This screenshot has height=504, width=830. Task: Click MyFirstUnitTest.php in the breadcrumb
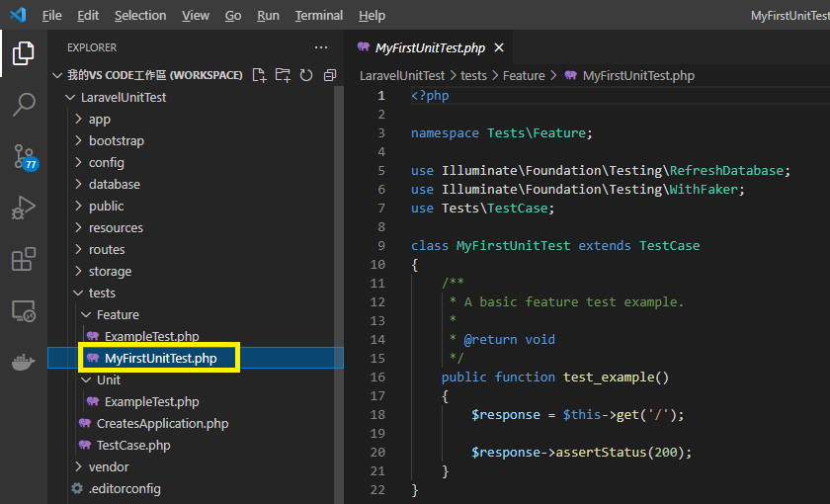pyautogui.click(x=638, y=76)
